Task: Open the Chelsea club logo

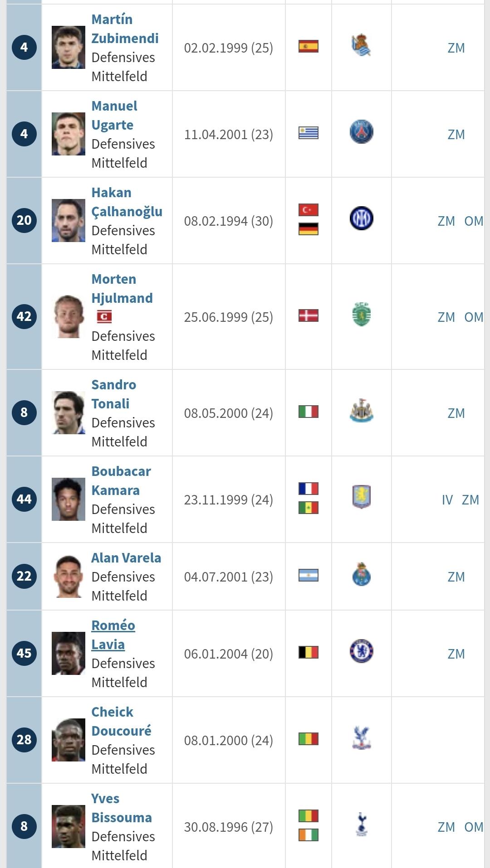Action: click(361, 651)
